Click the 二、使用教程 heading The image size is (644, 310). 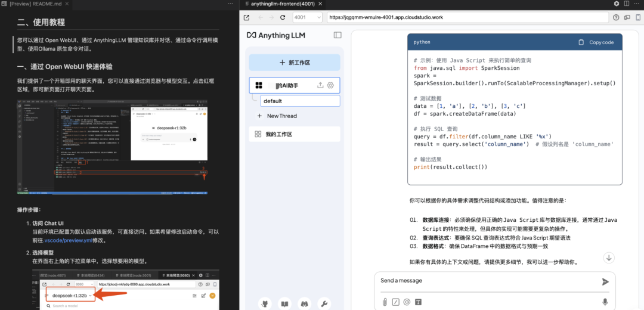coord(41,22)
